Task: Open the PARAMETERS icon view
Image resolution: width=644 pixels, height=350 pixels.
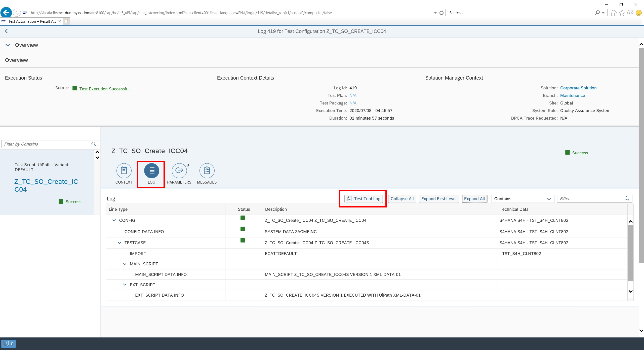Action: (179, 171)
